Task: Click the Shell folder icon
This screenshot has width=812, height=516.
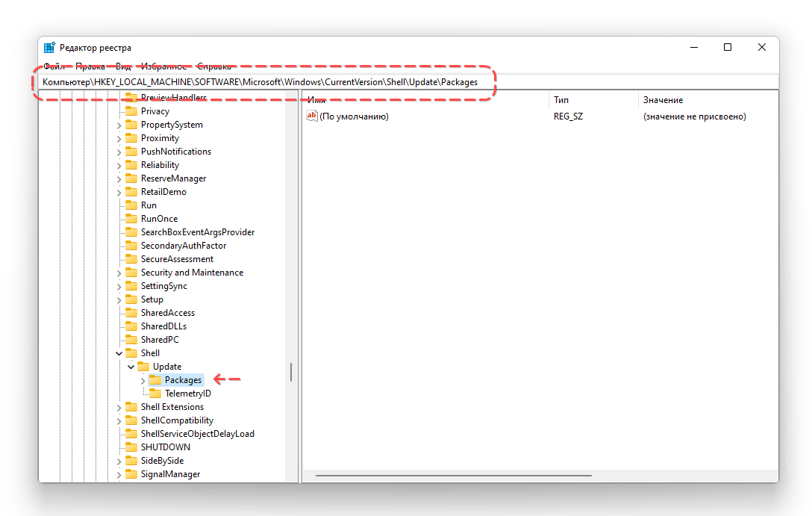Action: pyautogui.click(x=131, y=353)
